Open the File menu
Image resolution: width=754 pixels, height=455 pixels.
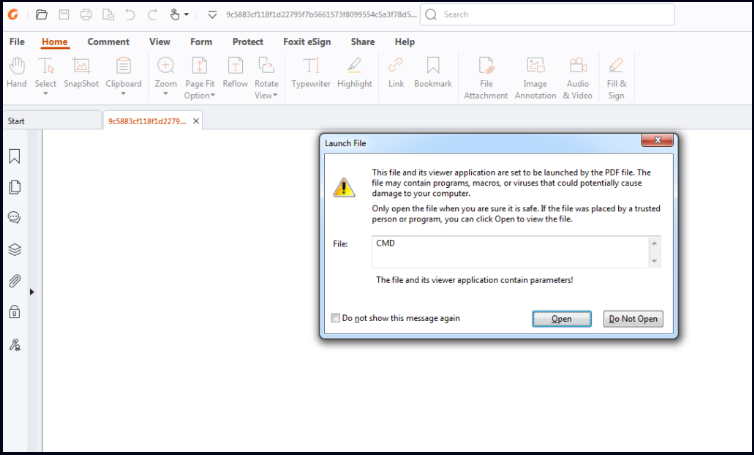point(17,42)
